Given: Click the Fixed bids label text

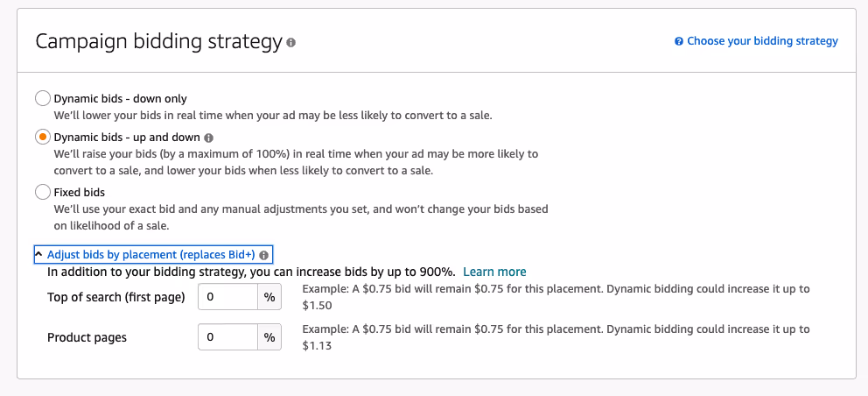Looking at the screenshot, I should (x=80, y=192).
